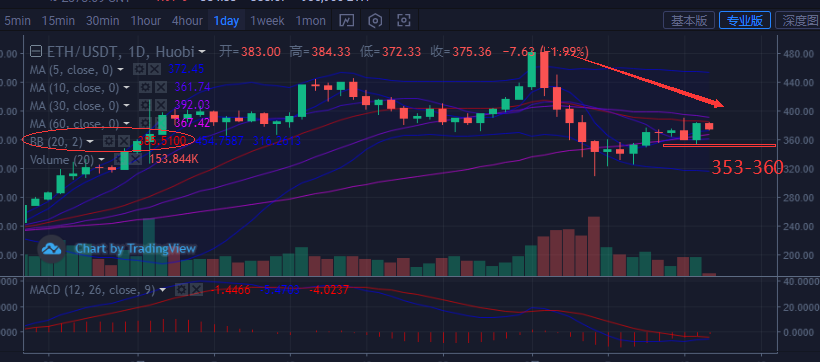Switch to 1week timeframe

[267, 21]
